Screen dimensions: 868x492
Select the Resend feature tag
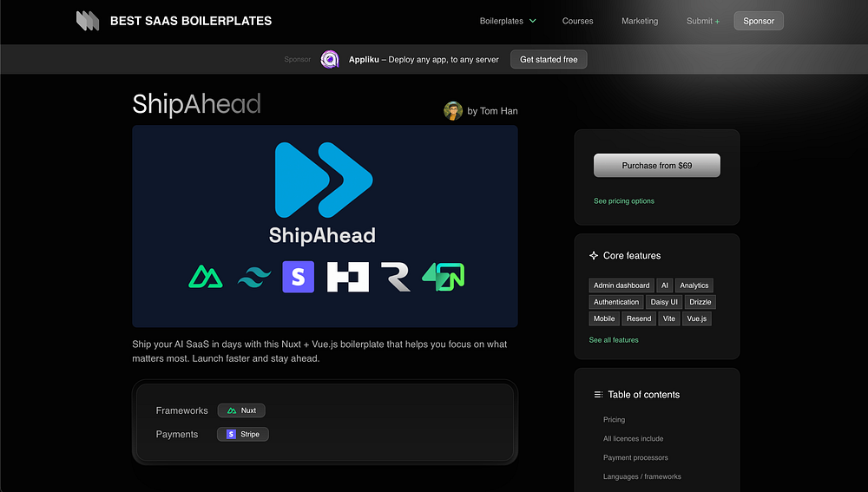click(639, 318)
